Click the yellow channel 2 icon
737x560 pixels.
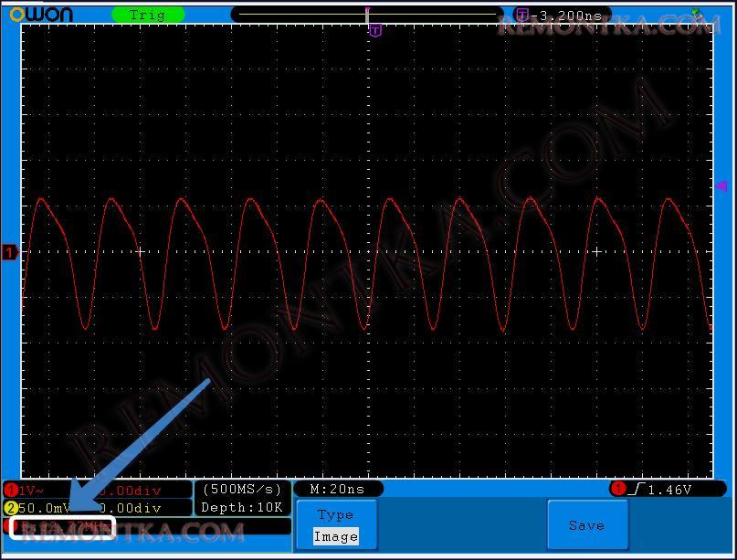click(x=11, y=508)
